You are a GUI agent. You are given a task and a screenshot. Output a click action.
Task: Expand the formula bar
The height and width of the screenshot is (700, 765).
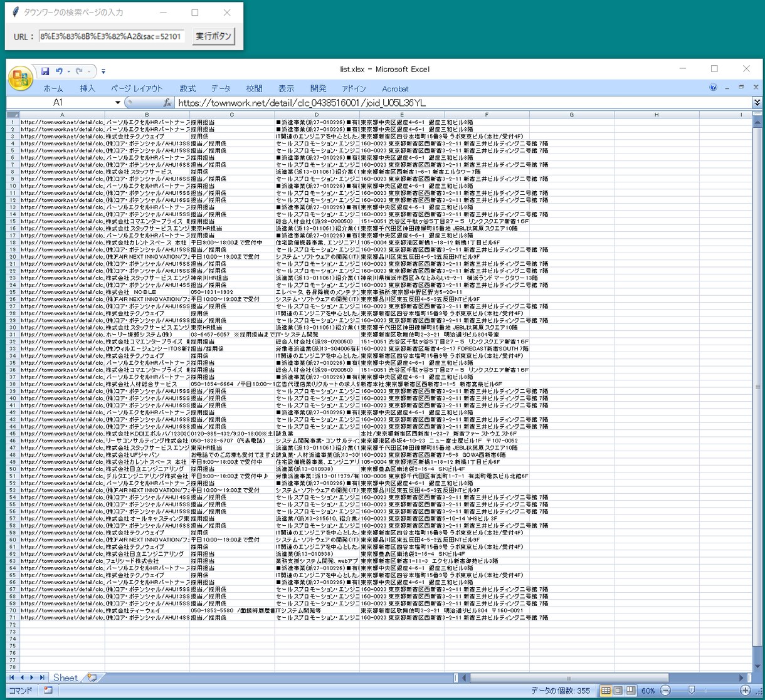click(x=757, y=103)
